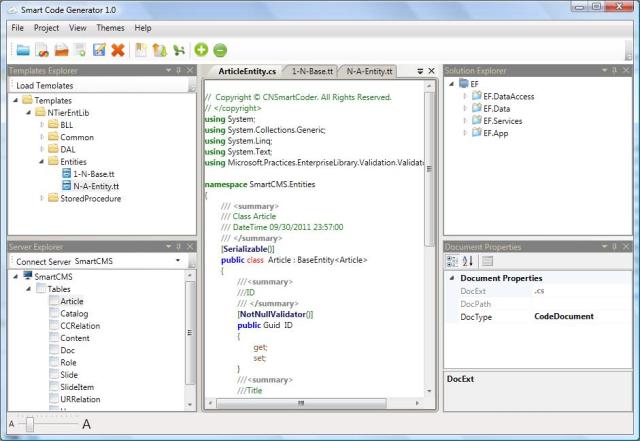Expand the EF.DataAccess project node
Image resolution: width=640 pixels, height=441 pixels.
pyautogui.click(x=465, y=96)
